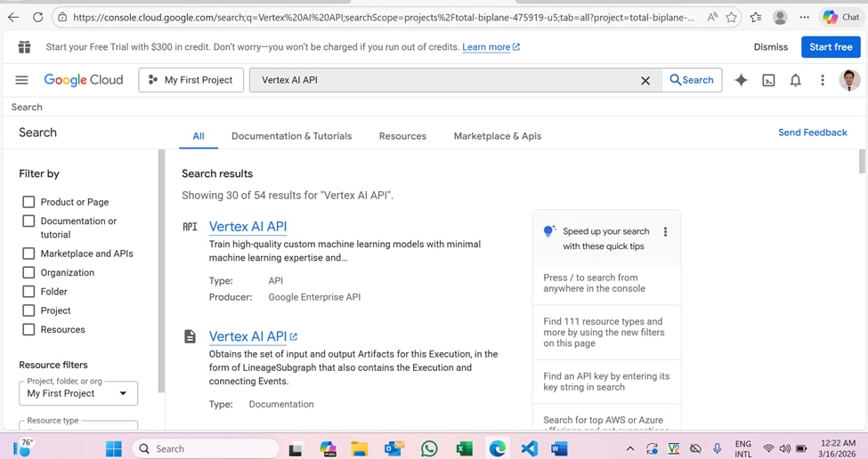The height and width of the screenshot is (459, 868).
Task: Go back using the browser back arrow
Action: pyautogui.click(x=13, y=17)
